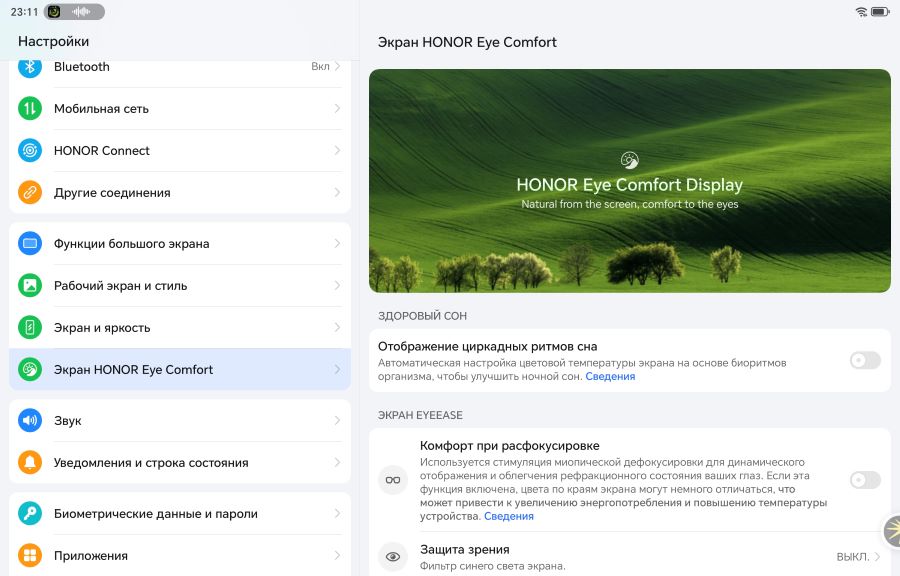
Task: Tap the Другие соединения link icon
Action: 30,192
